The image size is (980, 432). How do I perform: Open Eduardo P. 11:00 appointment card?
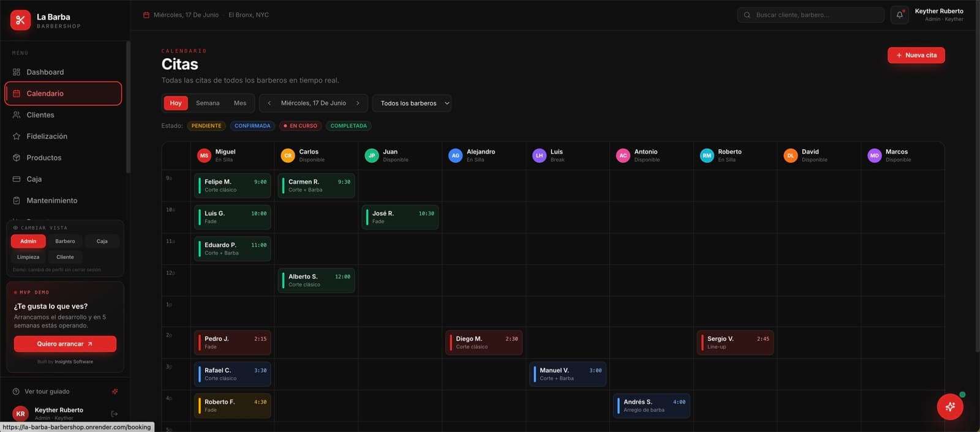click(233, 248)
